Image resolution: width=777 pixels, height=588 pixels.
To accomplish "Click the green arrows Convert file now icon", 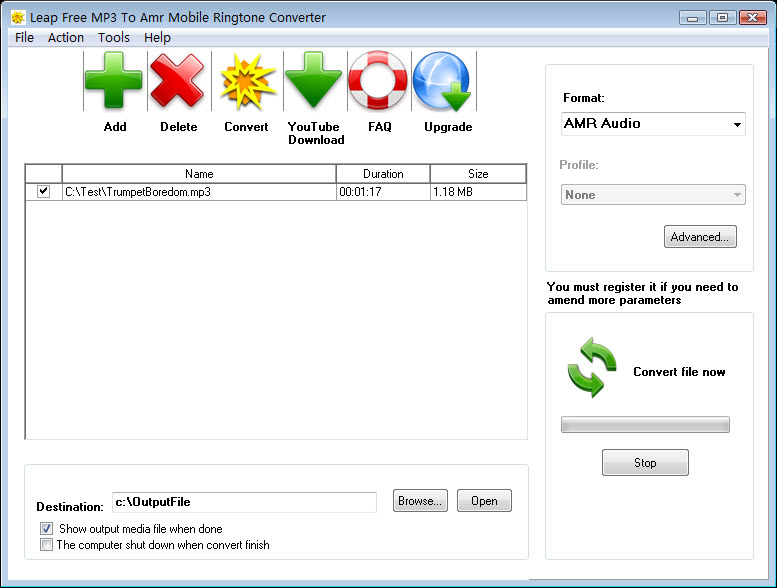I will [x=592, y=367].
